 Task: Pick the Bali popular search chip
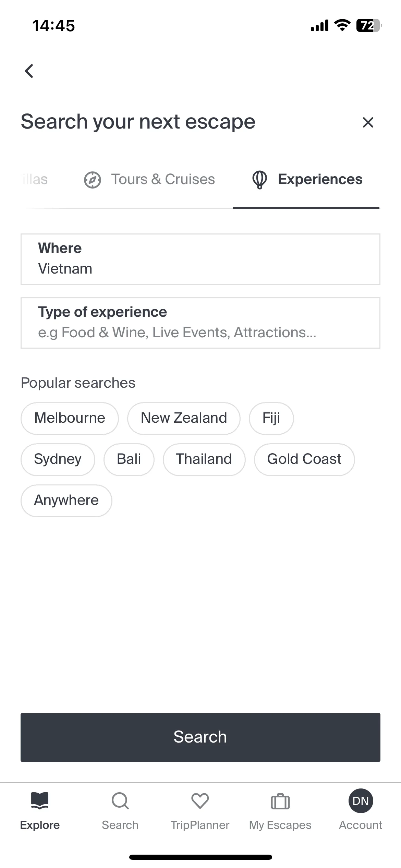point(129,459)
